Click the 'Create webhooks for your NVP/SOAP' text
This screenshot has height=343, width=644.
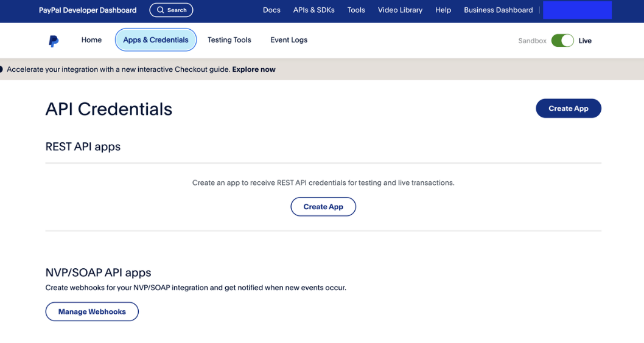point(196,288)
